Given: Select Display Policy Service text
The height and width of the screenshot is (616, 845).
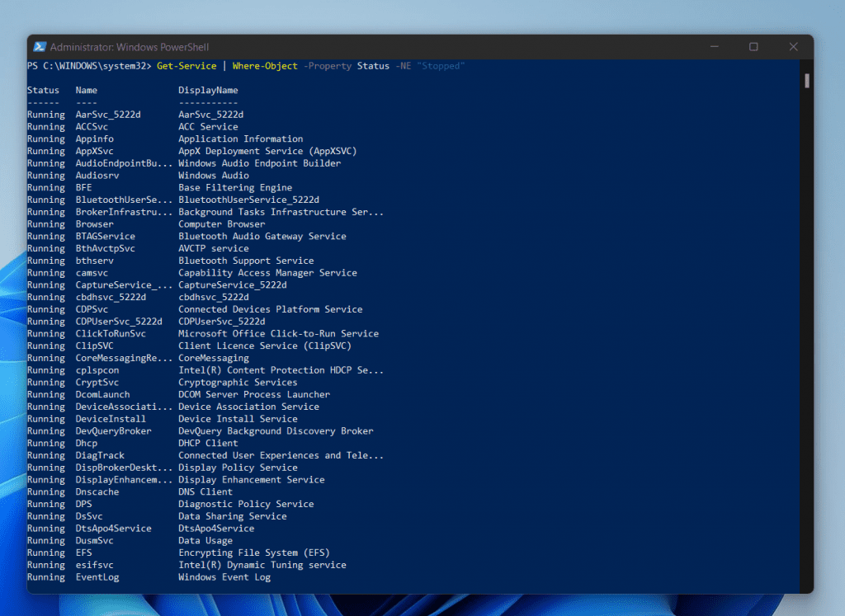Looking at the screenshot, I should point(238,468).
